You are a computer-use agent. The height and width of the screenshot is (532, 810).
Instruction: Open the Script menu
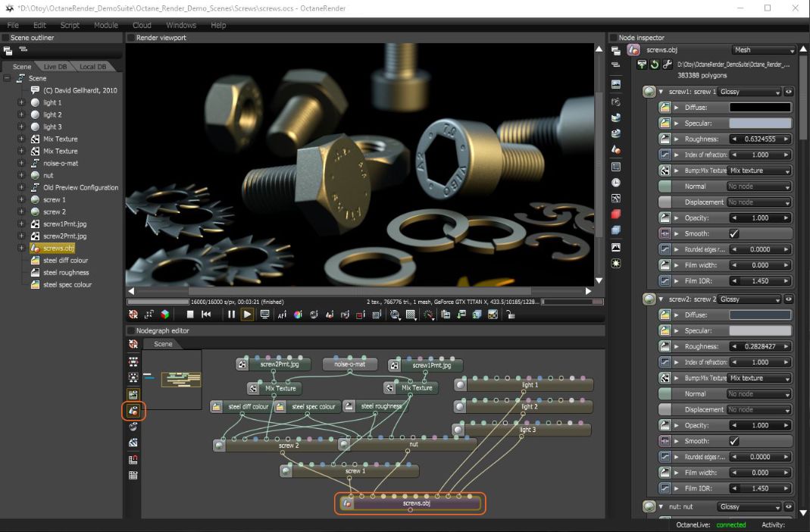pos(70,25)
